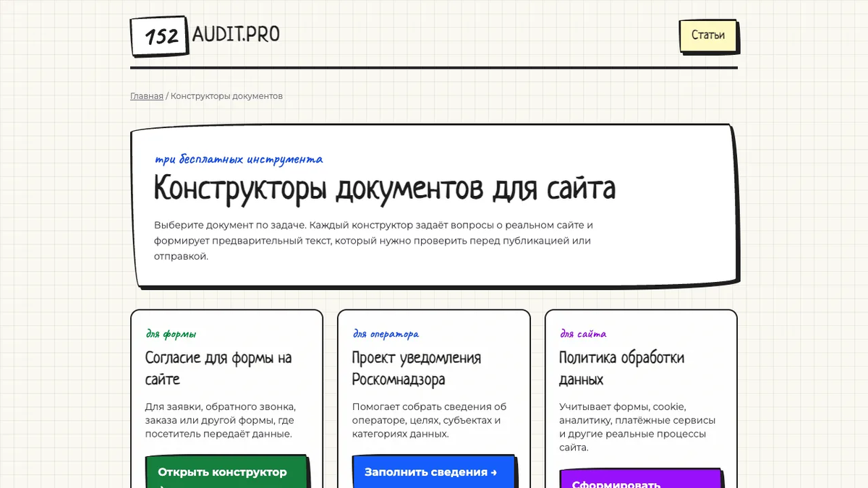Click the три бесплатных инструмента label
The image size is (868, 488).
pos(239,159)
